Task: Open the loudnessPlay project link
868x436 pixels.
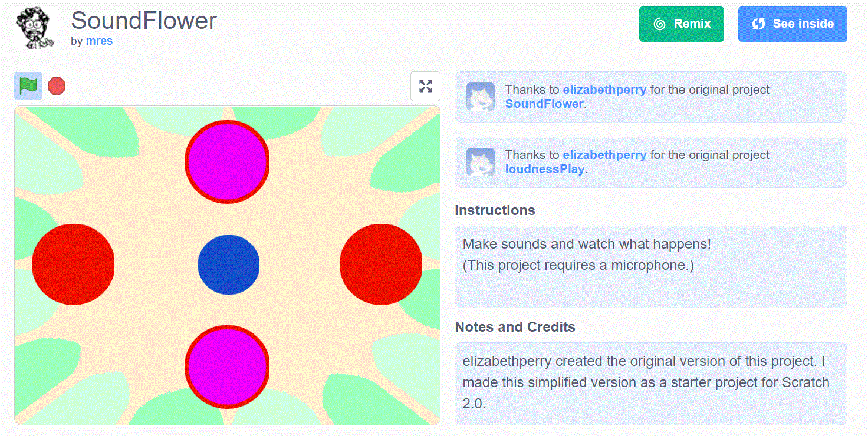Action: 544,169
